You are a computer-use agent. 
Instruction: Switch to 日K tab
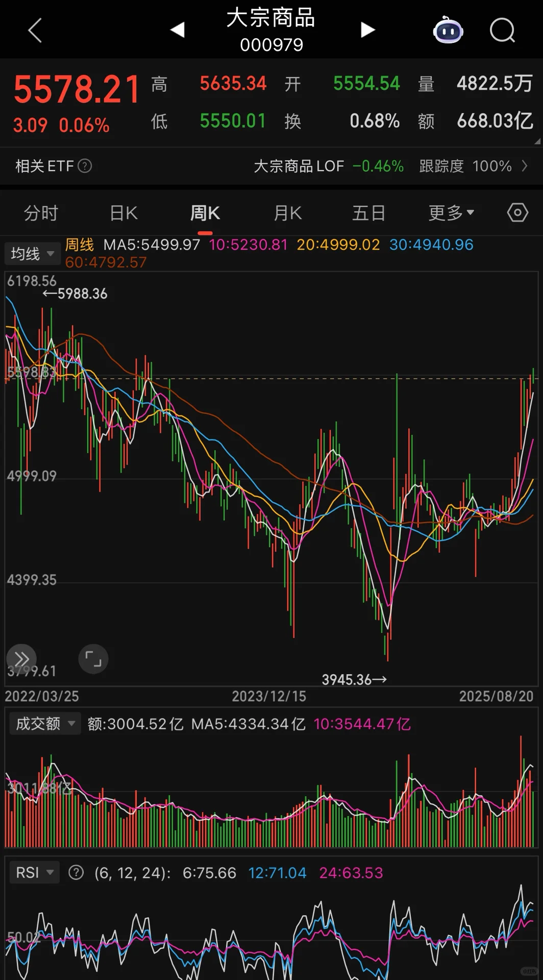pos(124,213)
